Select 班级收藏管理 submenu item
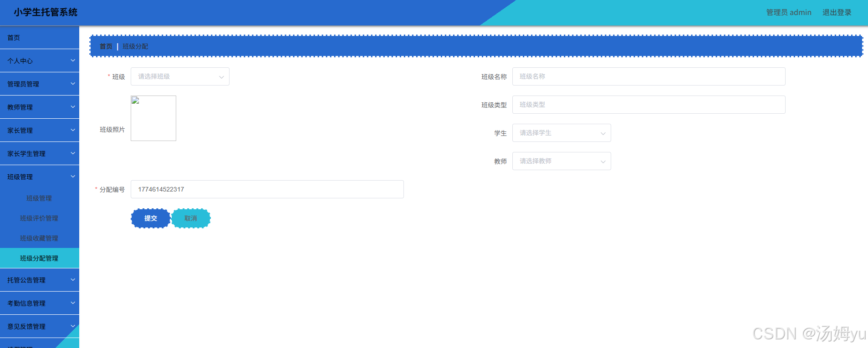The height and width of the screenshot is (348, 868). pos(40,238)
